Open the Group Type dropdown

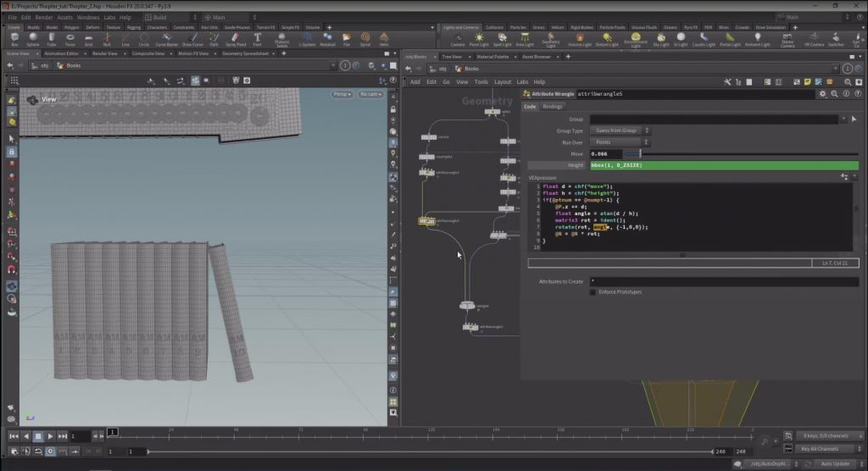point(620,130)
